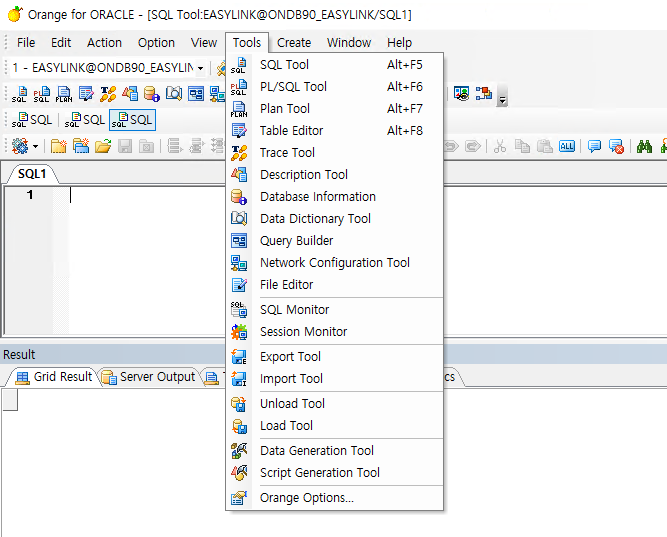Click the Description Tool toolbar icon
667x537 pixels.
tap(130, 94)
